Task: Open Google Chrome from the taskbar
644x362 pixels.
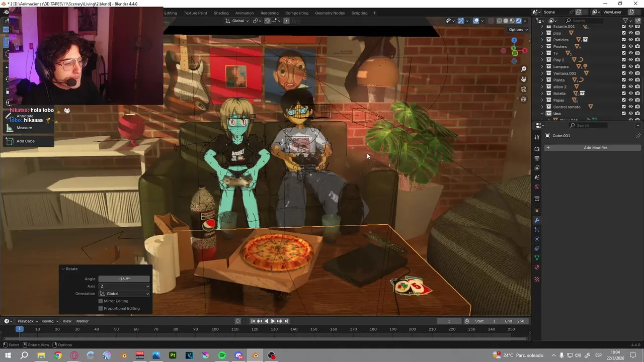Action: (58, 355)
